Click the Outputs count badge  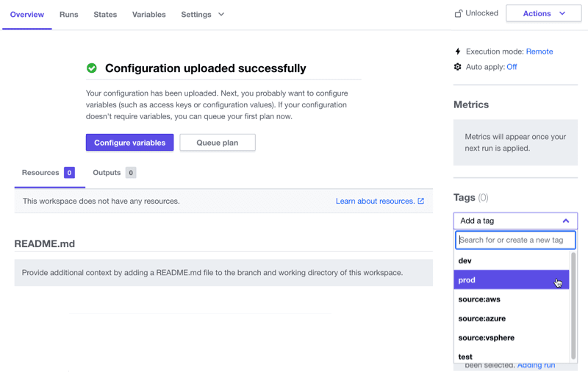click(x=131, y=173)
